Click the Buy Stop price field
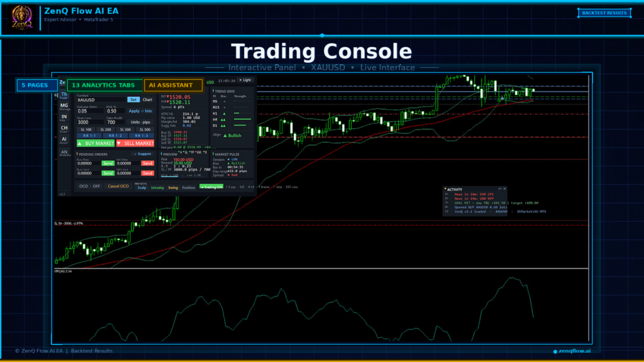The height and width of the screenshot is (362, 644). (88, 163)
